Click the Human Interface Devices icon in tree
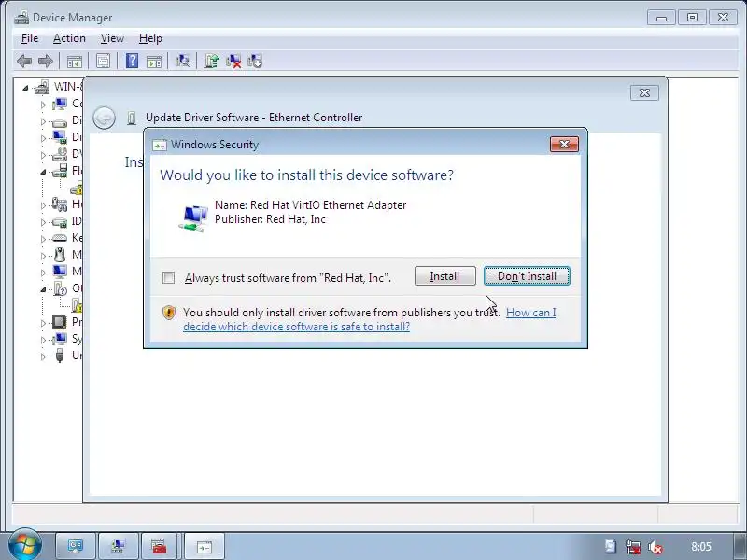The height and width of the screenshot is (560, 747). [60, 204]
